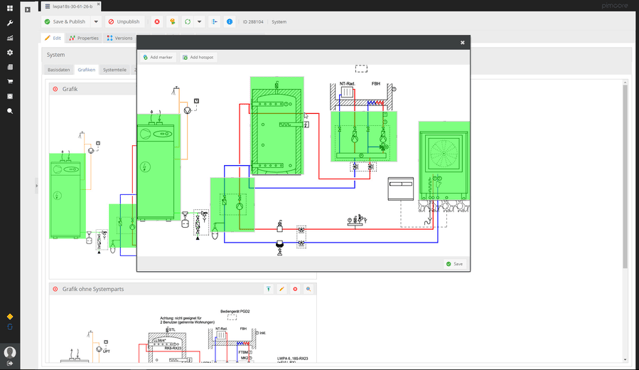Open the Grafiken sub-tab

[86, 70]
